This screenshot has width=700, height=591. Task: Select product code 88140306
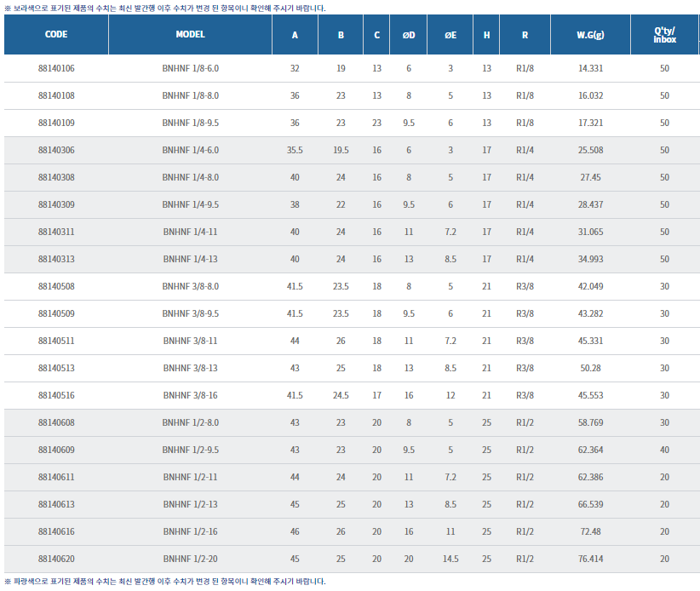pos(56,150)
